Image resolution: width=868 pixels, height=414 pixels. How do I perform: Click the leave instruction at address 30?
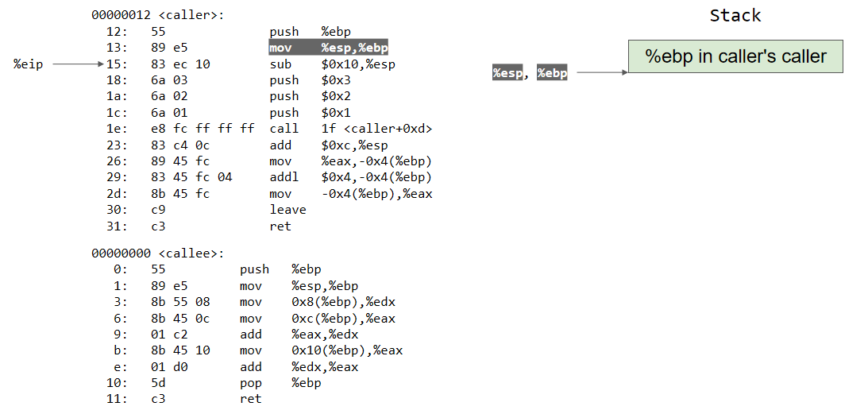pyautogui.click(x=287, y=210)
